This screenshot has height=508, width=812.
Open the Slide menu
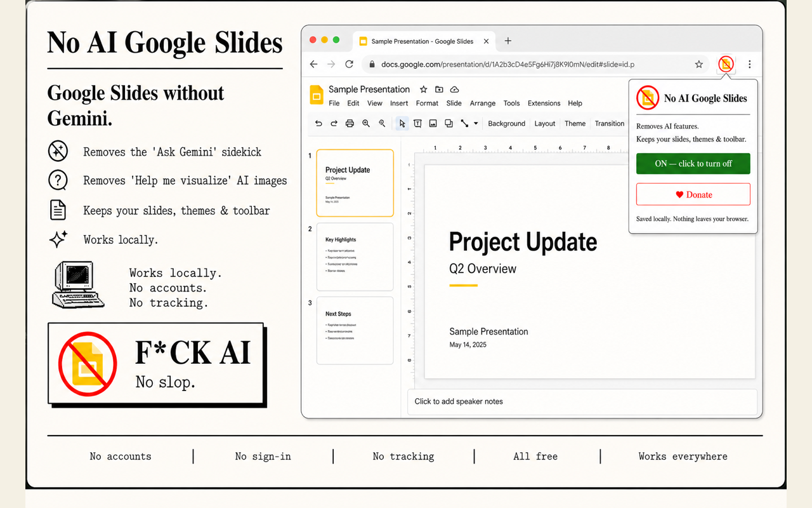point(454,103)
